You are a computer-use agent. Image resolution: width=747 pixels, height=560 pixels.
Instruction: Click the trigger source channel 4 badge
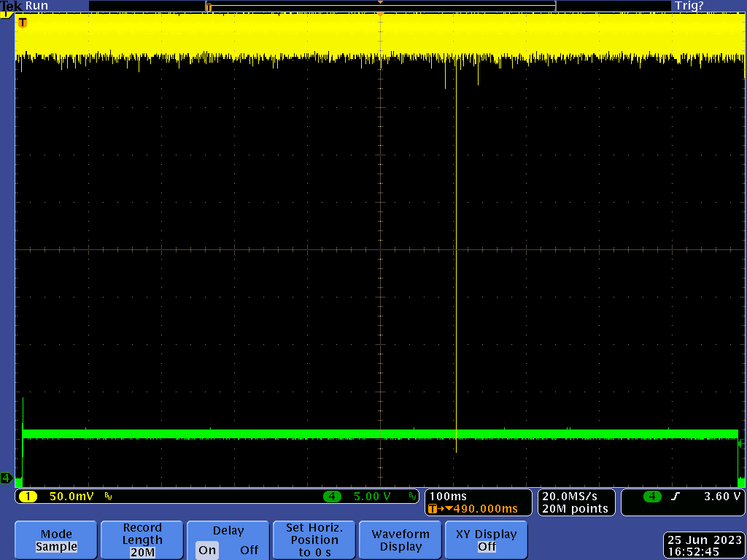[x=652, y=497]
